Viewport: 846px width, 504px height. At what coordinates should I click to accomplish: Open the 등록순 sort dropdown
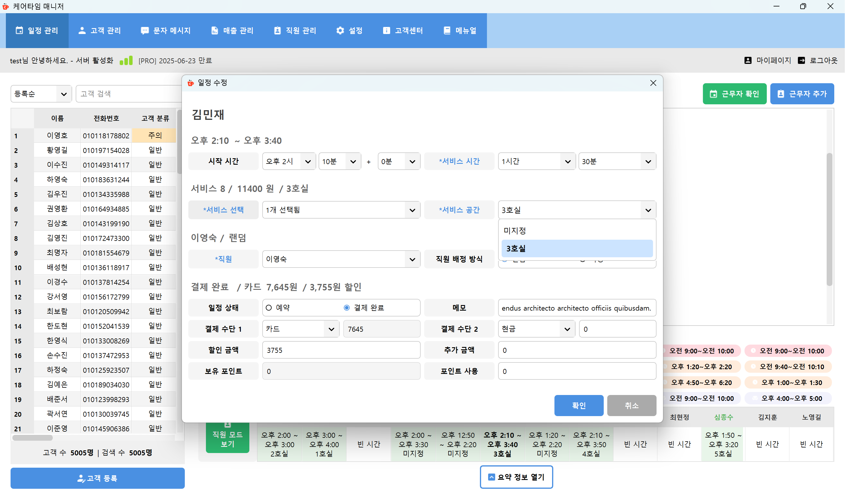pos(41,94)
